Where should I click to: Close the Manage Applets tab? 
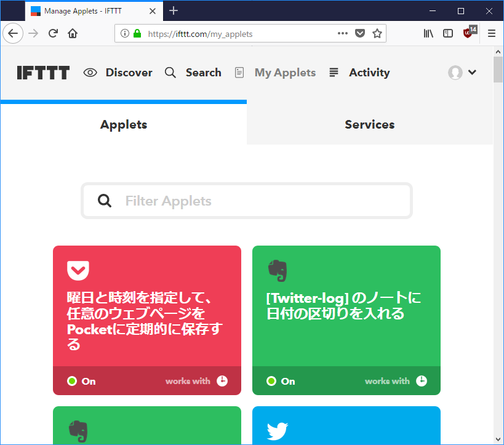(153, 11)
